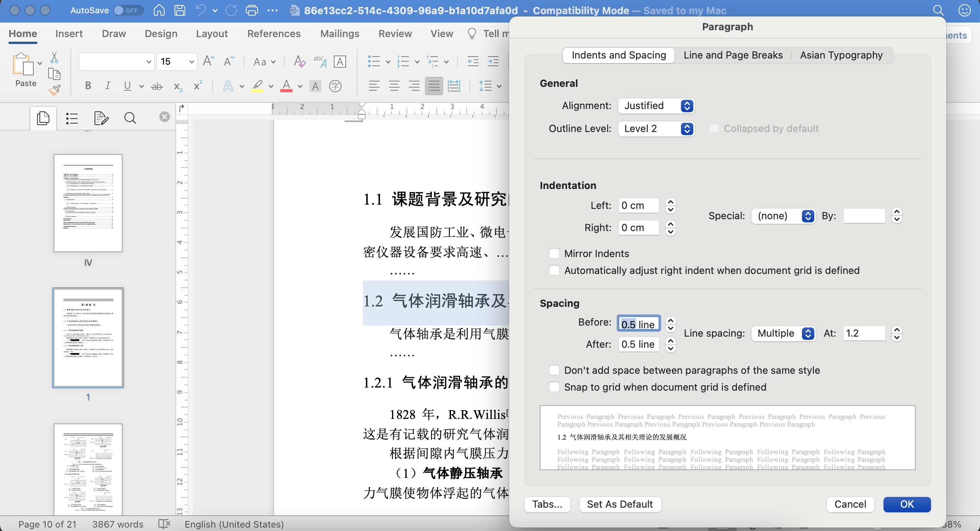Apply subscript to text

[177, 86]
